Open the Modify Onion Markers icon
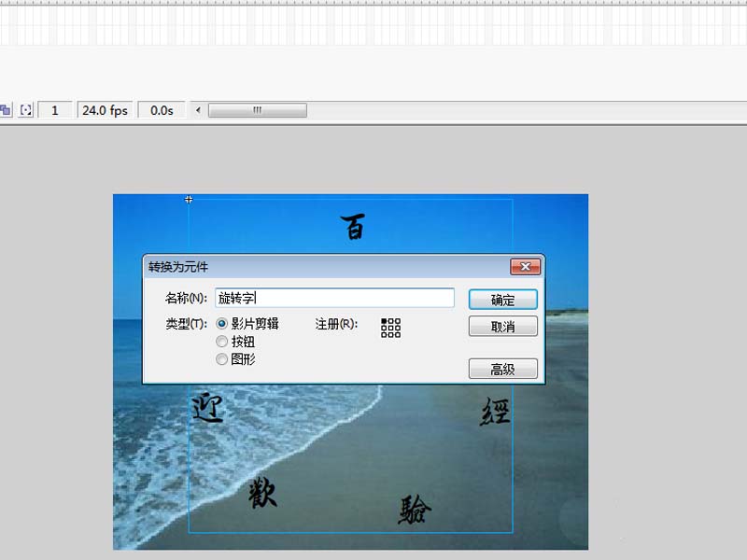This screenshot has height=560, width=747. [26, 110]
